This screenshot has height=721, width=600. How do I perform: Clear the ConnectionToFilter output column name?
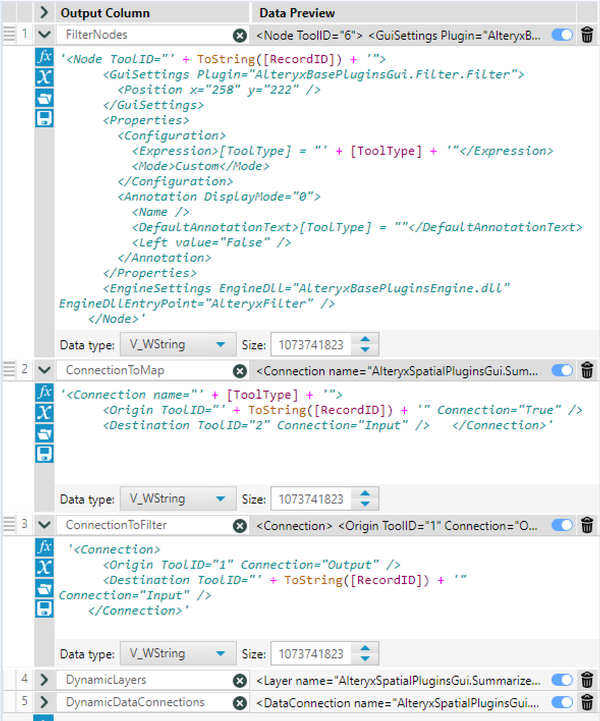240,526
